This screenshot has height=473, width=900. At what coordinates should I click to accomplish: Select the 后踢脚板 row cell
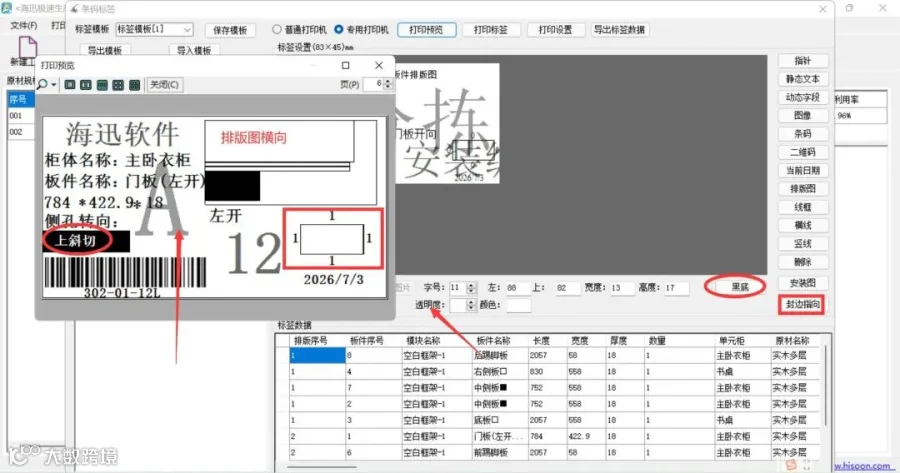click(500, 356)
